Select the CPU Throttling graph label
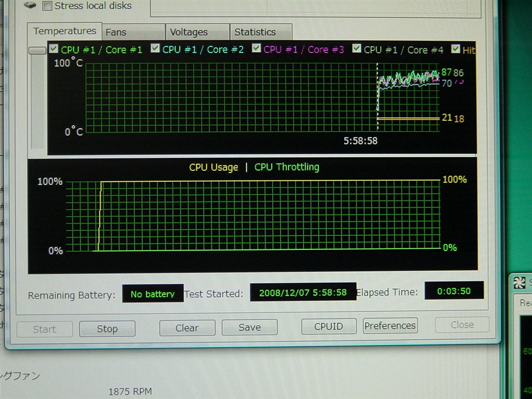This screenshot has height=399, width=532. click(x=287, y=167)
